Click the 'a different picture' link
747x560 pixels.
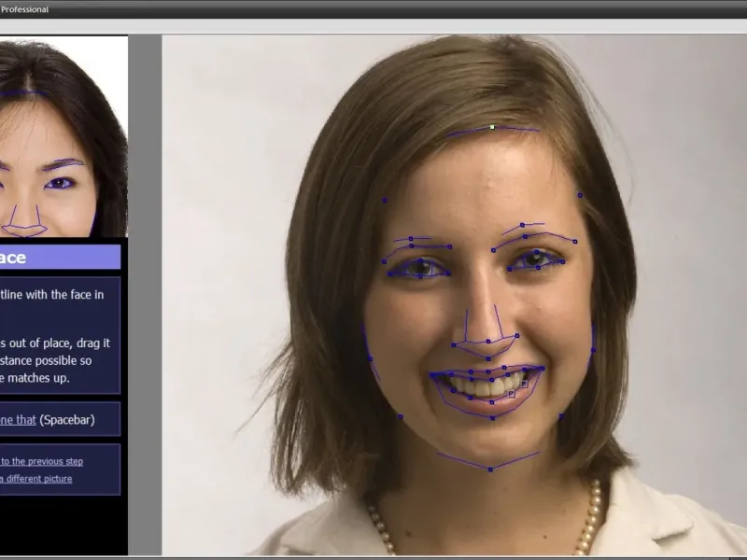(x=36, y=479)
